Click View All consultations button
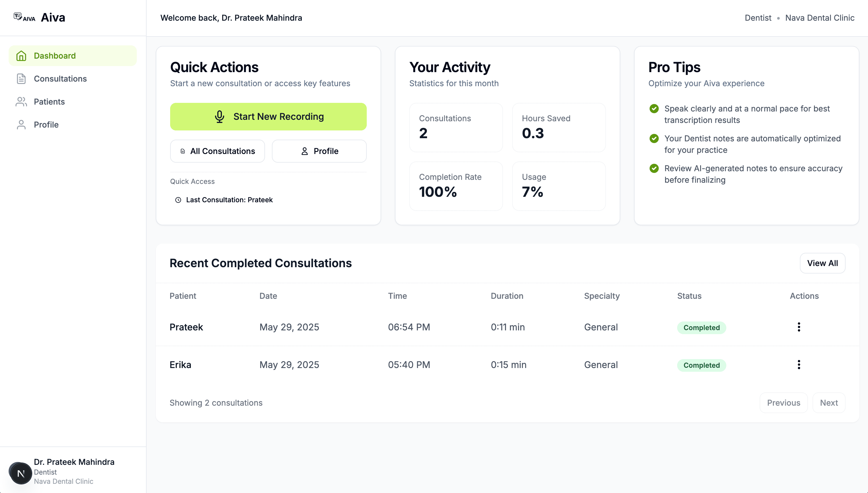Screen dimensions: 868x493 coord(822,263)
